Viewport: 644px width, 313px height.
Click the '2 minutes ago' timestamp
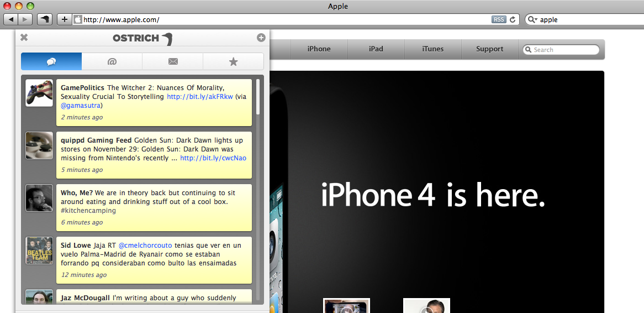tap(82, 117)
